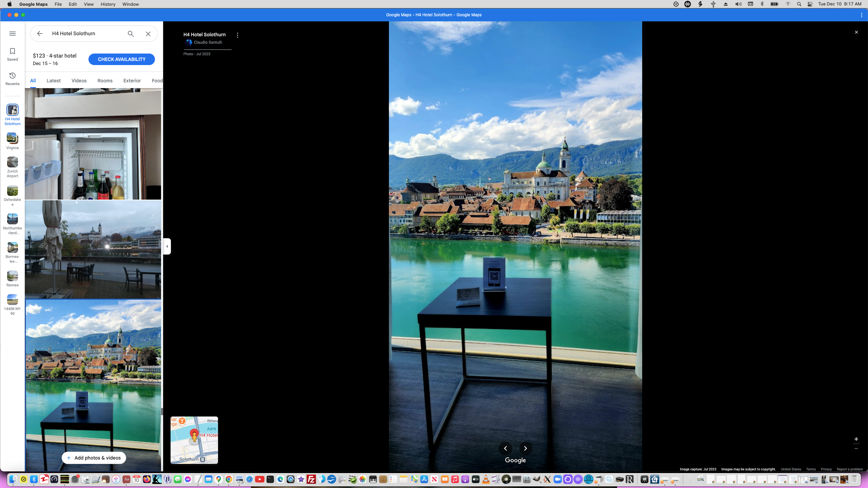Go to the next photo
This screenshot has height=488, width=868.
click(x=526, y=448)
